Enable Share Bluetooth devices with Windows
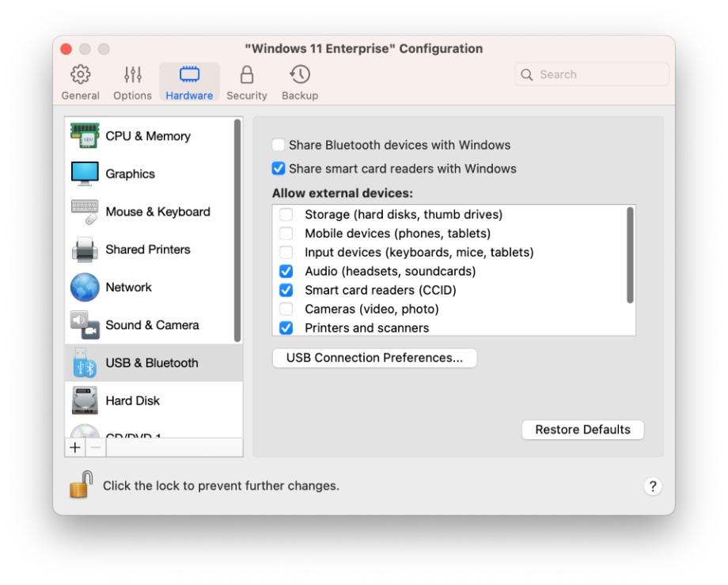 [279, 146]
